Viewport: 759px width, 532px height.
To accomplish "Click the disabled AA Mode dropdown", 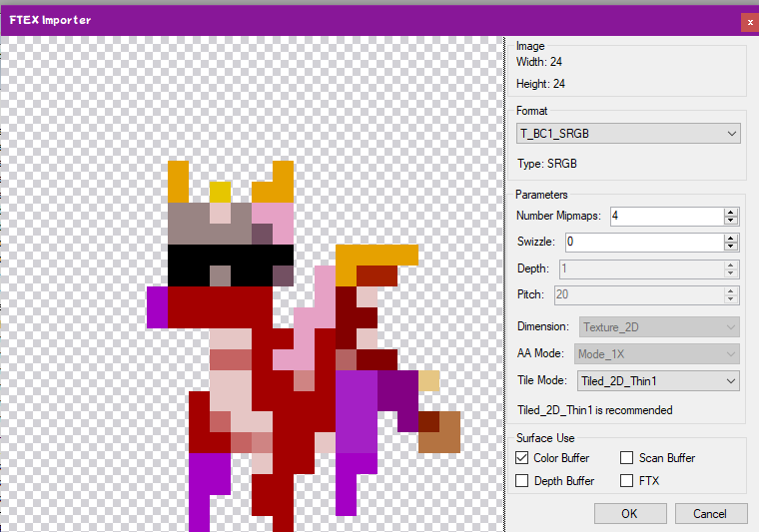I will coord(656,354).
